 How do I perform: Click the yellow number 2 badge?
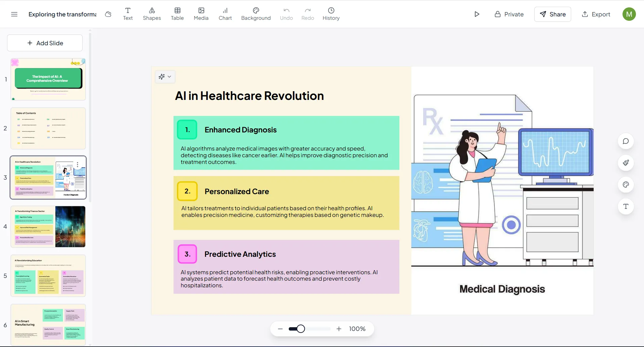point(187,191)
